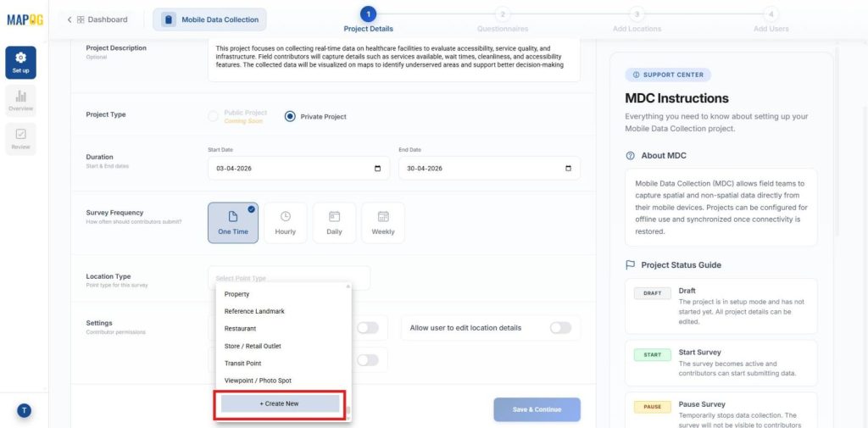Image resolution: width=868 pixels, height=428 pixels.
Task: Click the DRAFT status badge
Action: (653, 293)
